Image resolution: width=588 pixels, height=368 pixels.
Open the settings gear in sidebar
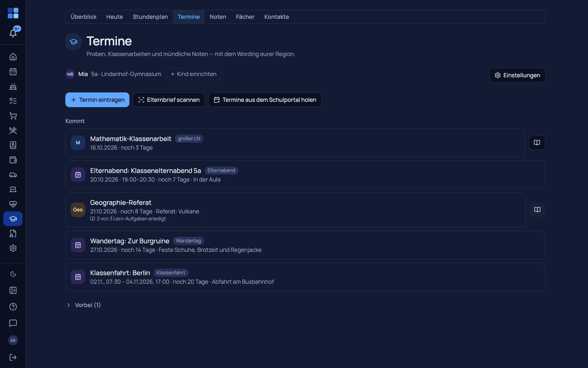(x=13, y=248)
